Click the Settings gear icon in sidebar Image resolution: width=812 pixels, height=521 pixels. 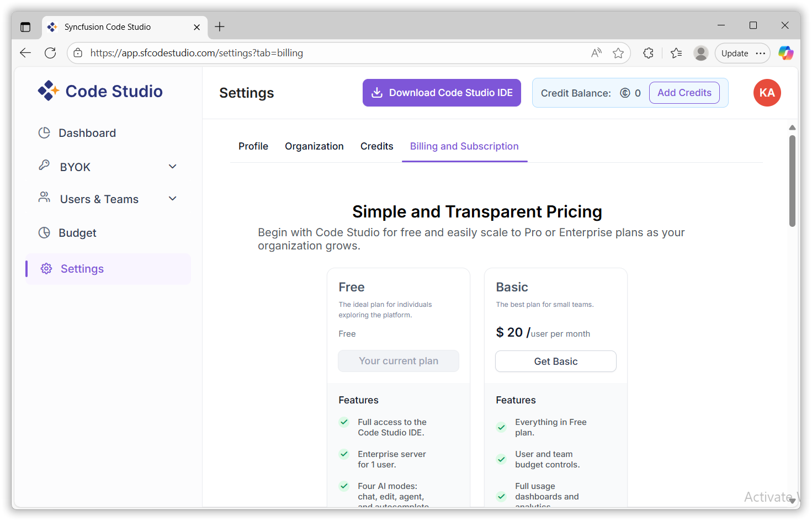coord(46,269)
